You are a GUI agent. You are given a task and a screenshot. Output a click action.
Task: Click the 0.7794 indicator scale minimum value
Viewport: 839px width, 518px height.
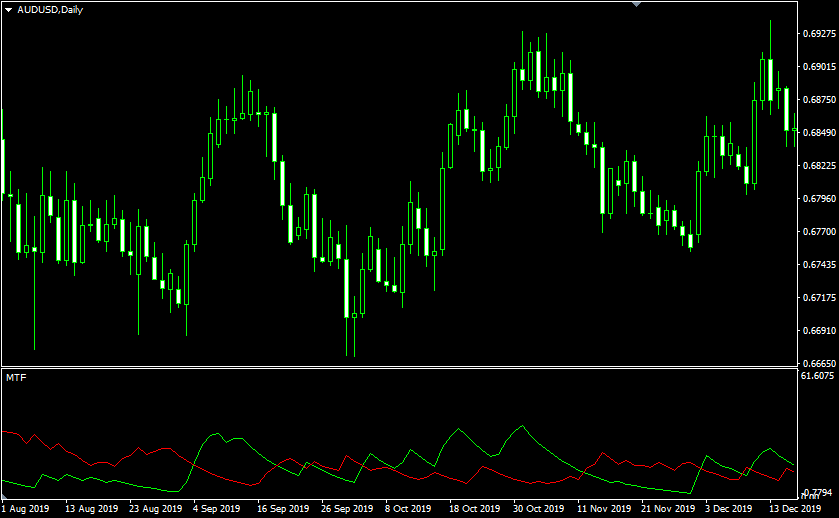point(818,493)
